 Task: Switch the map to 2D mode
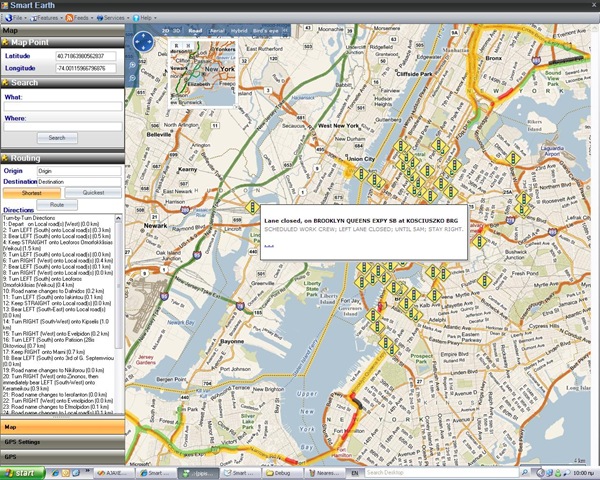point(165,31)
